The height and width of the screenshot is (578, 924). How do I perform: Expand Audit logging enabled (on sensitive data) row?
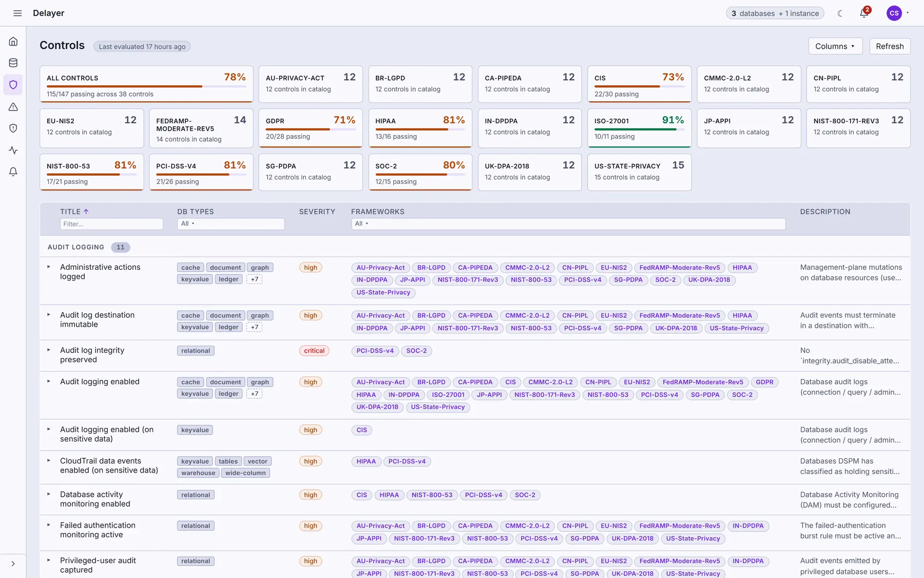[49, 429]
